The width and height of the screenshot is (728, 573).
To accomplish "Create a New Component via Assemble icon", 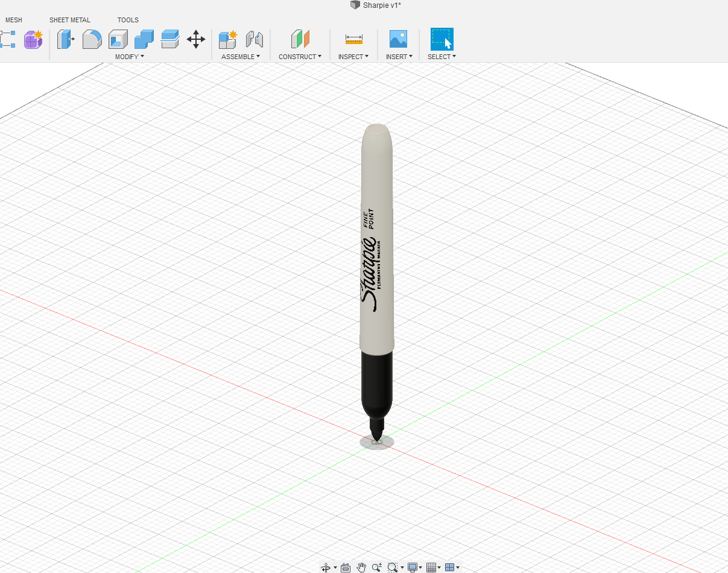I will click(x=228, y=39).
